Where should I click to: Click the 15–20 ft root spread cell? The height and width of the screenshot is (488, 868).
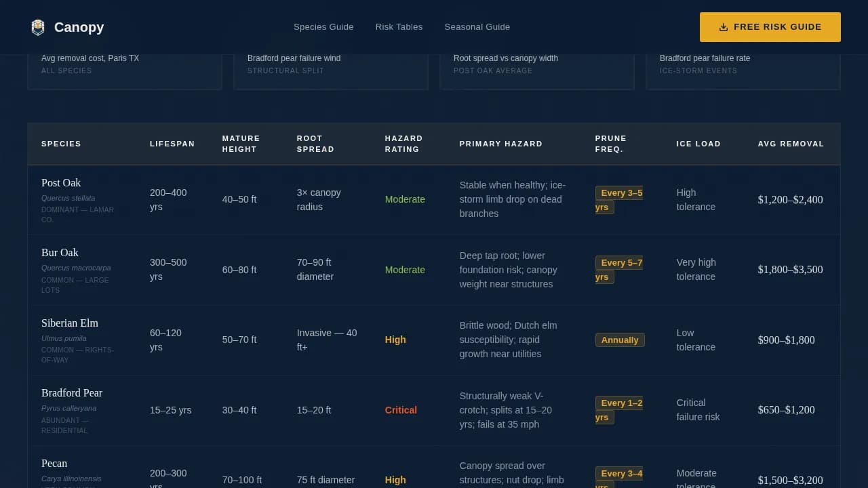pyautogui.click(x=314, y=410)
